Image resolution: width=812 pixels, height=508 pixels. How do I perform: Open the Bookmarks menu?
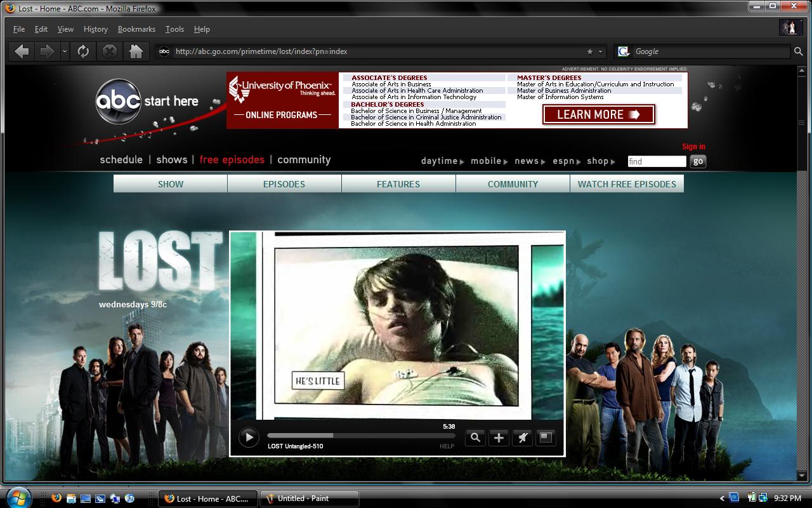(136, 29)
